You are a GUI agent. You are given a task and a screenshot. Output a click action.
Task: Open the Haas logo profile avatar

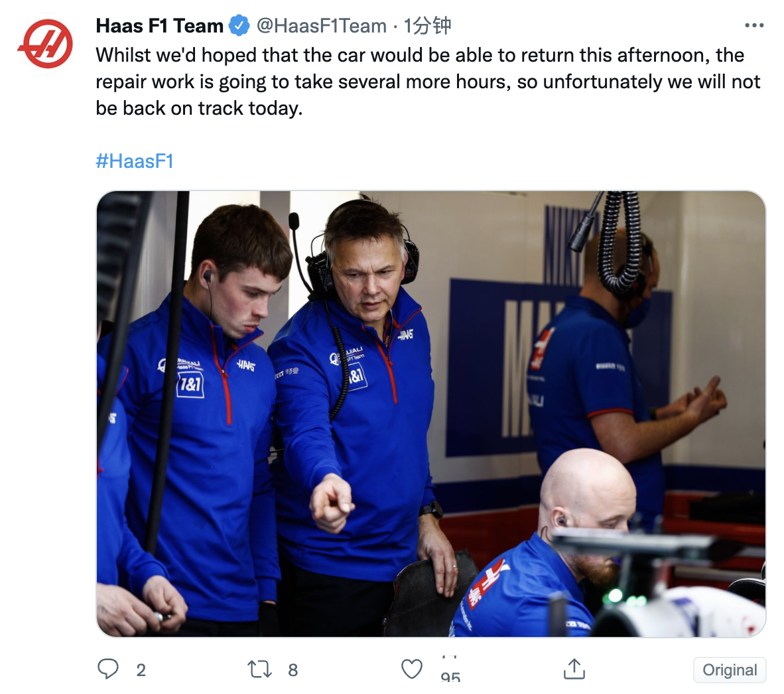tap(45, 44)
